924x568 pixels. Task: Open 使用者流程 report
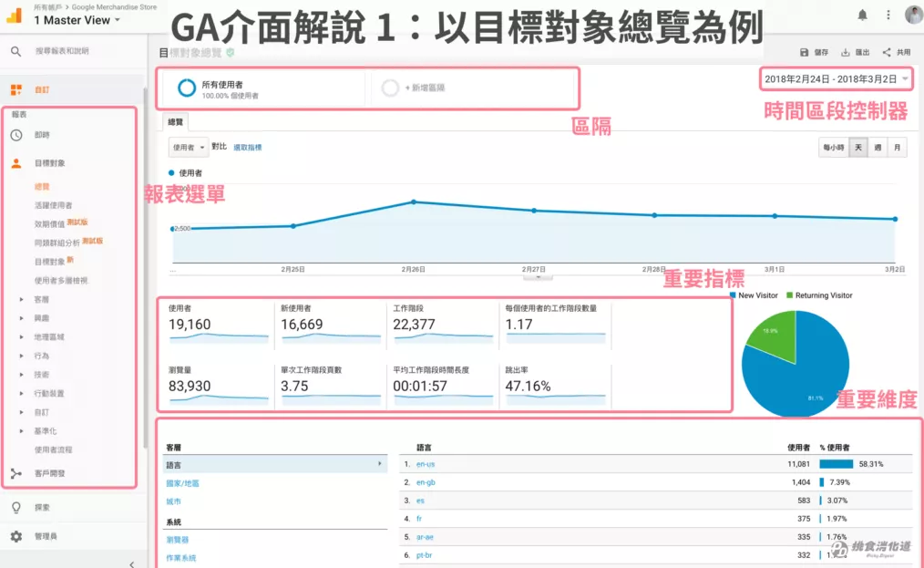pos(53,449)
